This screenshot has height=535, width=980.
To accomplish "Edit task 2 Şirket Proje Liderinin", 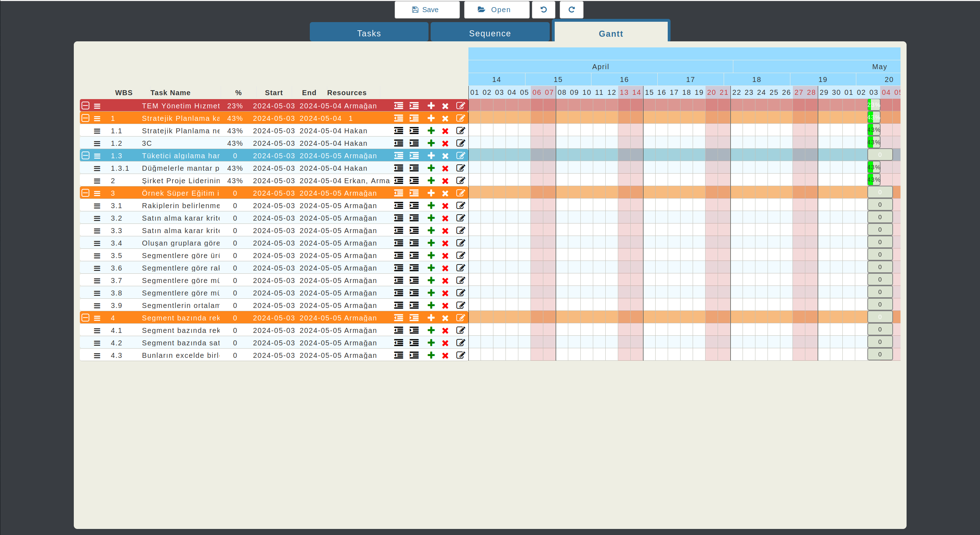I will [x=460, y=181].
